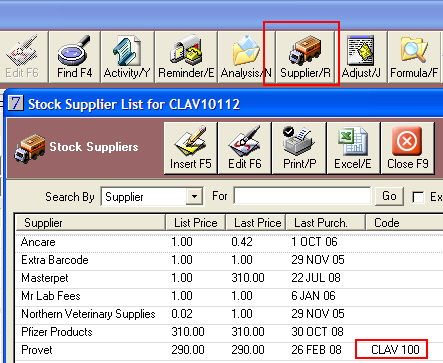Select the Mr Lab Fees row
Viewport: 443px width, 363px height.
tap(229, 296)
